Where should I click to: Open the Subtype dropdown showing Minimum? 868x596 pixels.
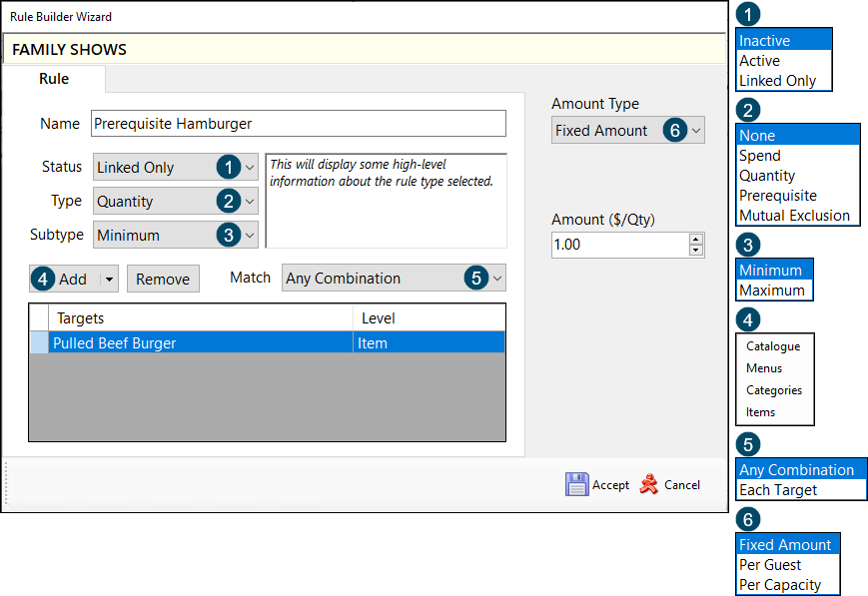[176, 235]
